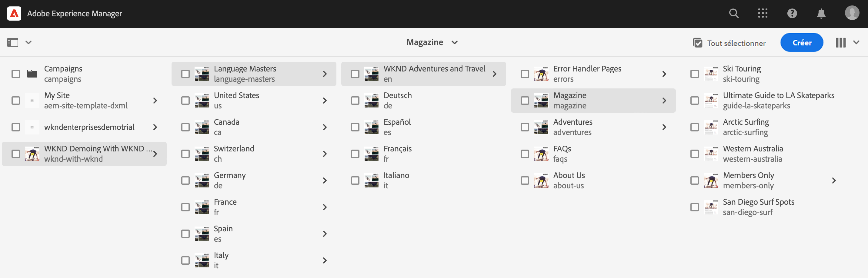Image resolution: width=868 pixels, height=278 pixels.
Task: Tick the checkbox for Ski Touring
Action: tap(694, 74)
